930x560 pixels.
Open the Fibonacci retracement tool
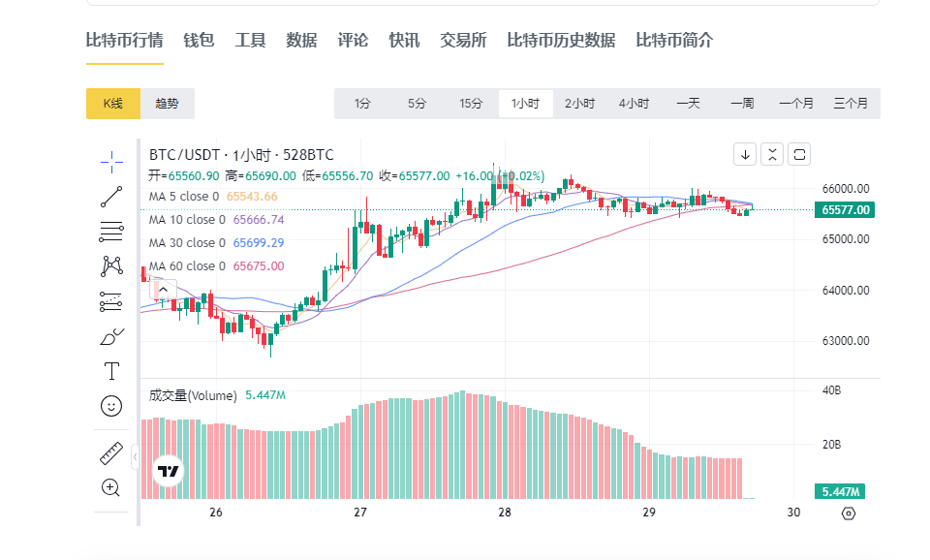[x=112, y=231]
